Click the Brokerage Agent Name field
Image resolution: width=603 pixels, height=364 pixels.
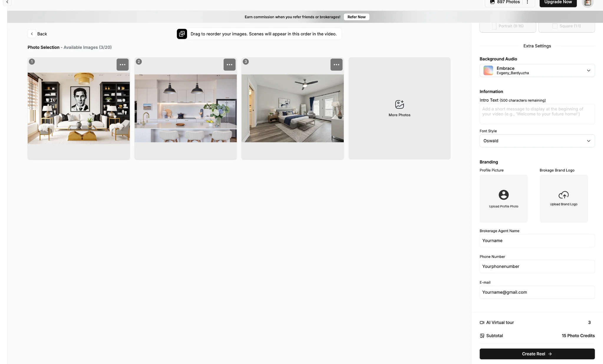(x=537, y=241)
